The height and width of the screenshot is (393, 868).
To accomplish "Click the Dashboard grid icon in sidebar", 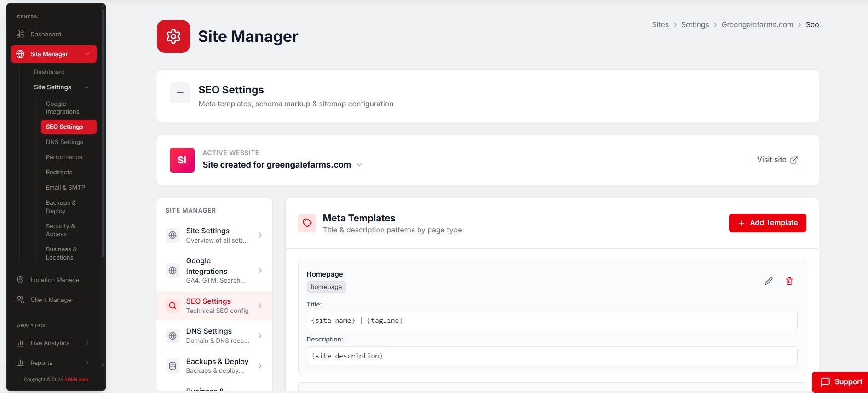I will [20, 34].
